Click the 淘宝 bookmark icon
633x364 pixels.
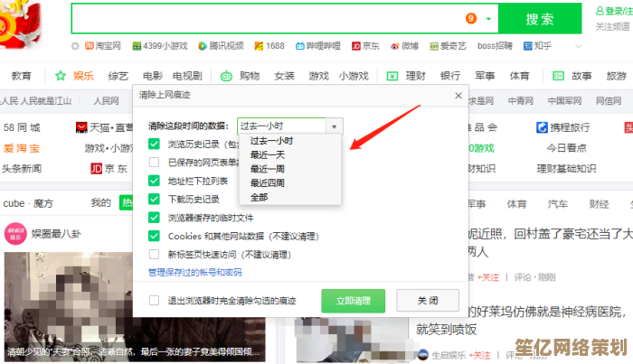(90, 45)
